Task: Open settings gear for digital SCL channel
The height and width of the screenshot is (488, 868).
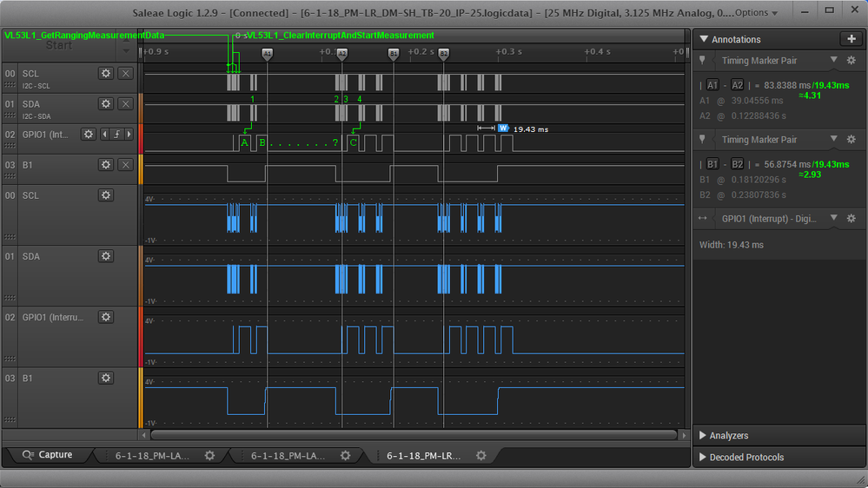Action: [x=106, y=74]
